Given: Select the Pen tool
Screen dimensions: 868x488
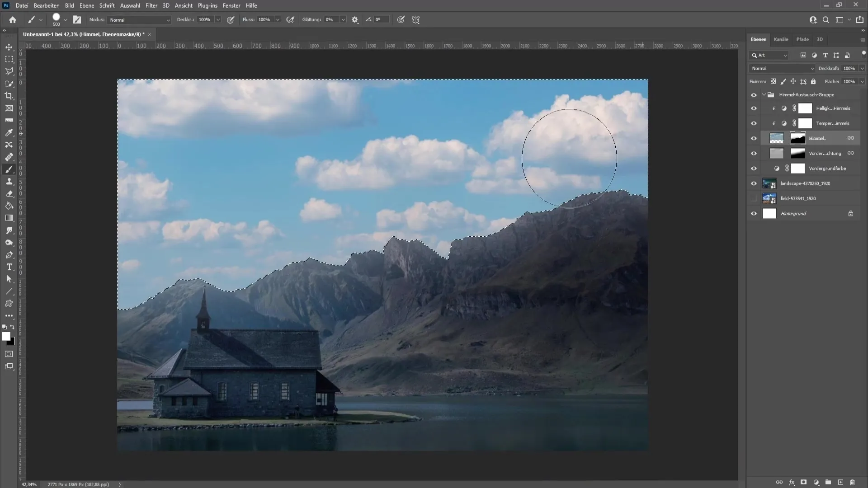Looking at the screenshot, I should point(9,255).
